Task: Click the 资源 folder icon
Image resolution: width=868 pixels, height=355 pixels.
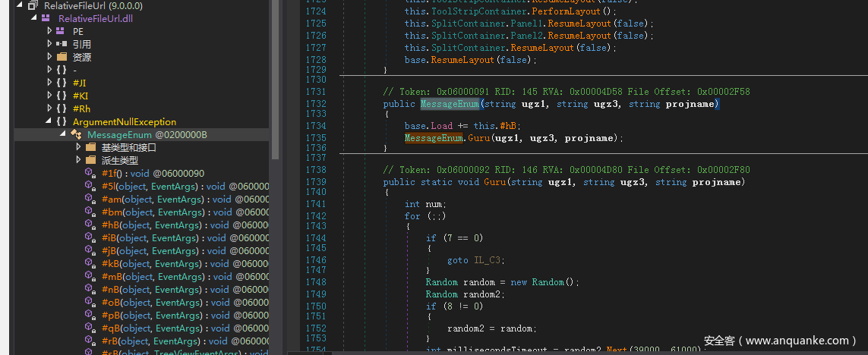Action: (62, 57)
